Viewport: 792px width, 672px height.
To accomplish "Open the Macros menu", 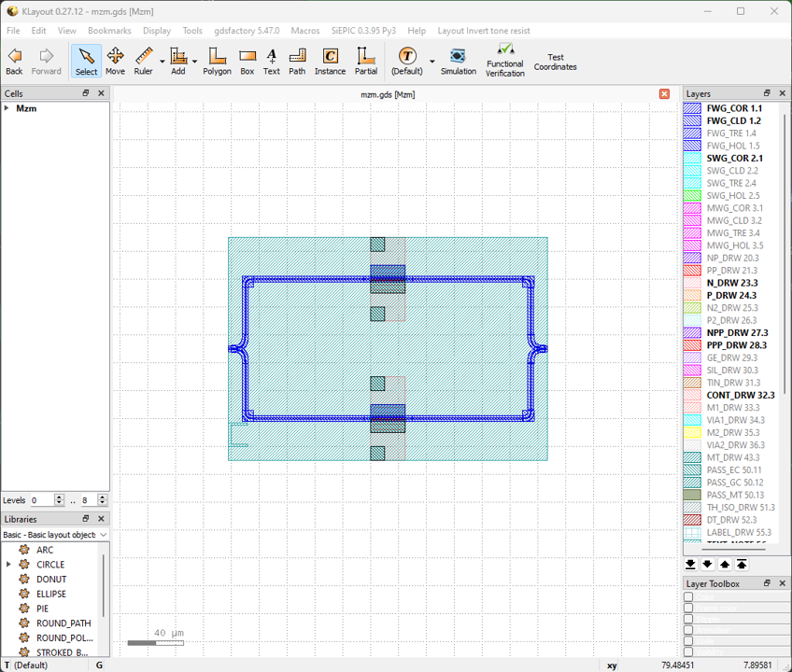I will pyautogui.click(x=305, y=31).
